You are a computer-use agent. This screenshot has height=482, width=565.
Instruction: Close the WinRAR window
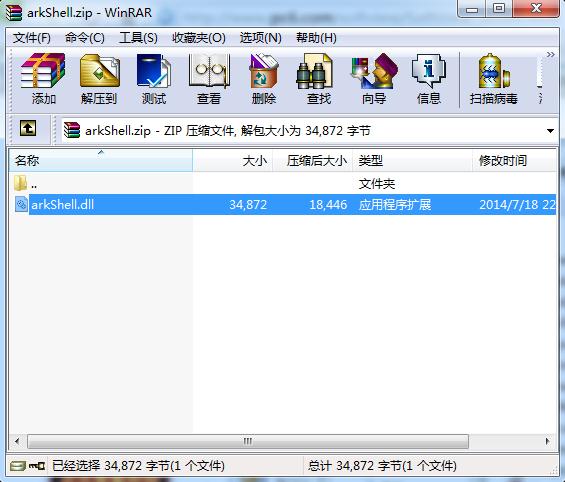click(536, 9)
